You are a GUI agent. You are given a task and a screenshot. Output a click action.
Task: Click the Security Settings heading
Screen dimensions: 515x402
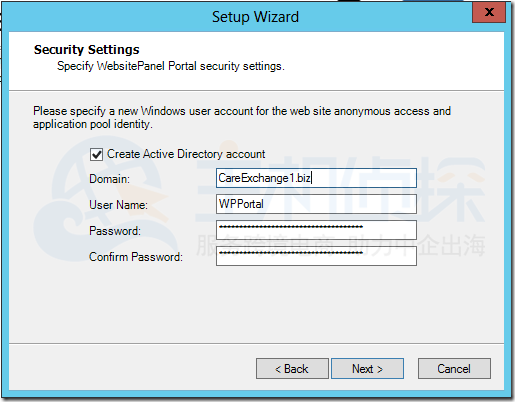[87, 50]
